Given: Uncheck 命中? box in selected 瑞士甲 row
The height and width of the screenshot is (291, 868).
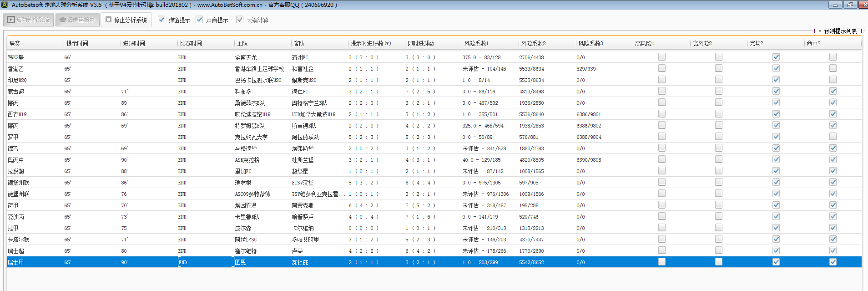Looking at the screenshot, I should pos(833,262).
